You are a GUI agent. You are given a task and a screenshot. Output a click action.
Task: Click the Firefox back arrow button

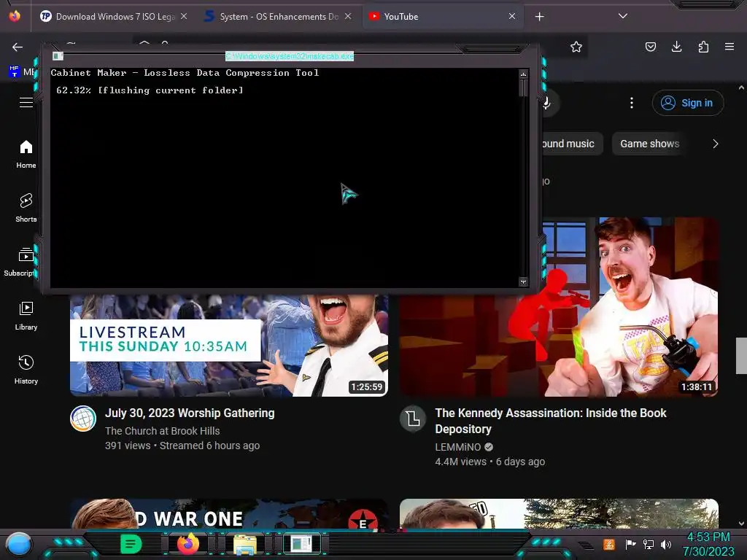point(18,47)
